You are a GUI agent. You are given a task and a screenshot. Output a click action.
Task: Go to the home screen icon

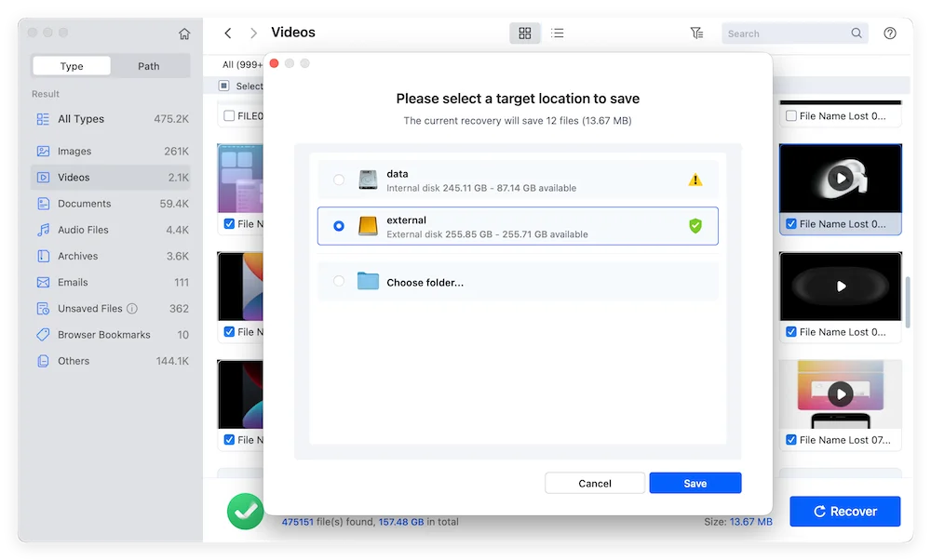coord(184,33)
